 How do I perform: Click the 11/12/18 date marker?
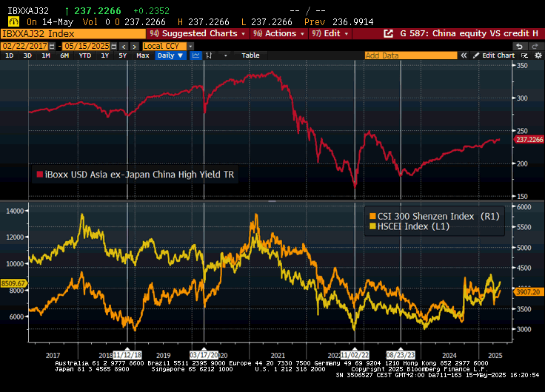click(x=127, y=355)
